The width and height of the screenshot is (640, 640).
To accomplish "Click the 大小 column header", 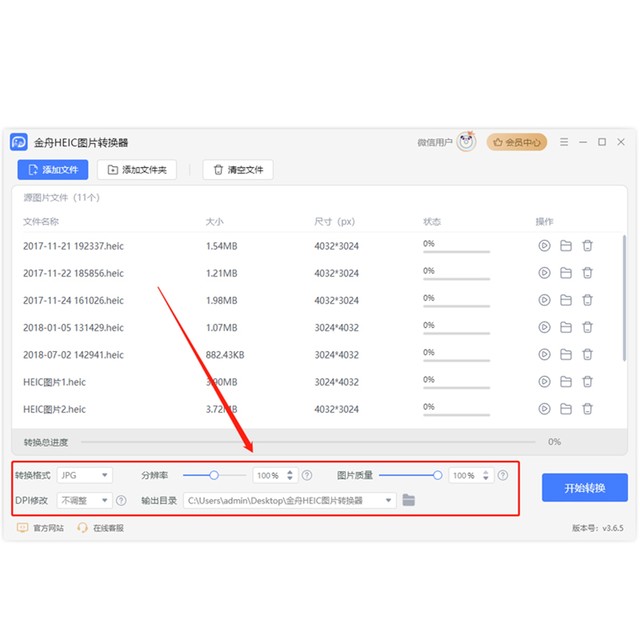I will point(214,222).
